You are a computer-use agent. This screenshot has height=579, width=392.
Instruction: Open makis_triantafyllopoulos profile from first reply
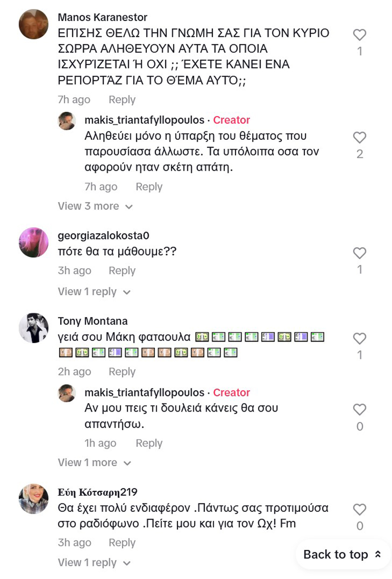pyautogui.click(x=144, y=120)
